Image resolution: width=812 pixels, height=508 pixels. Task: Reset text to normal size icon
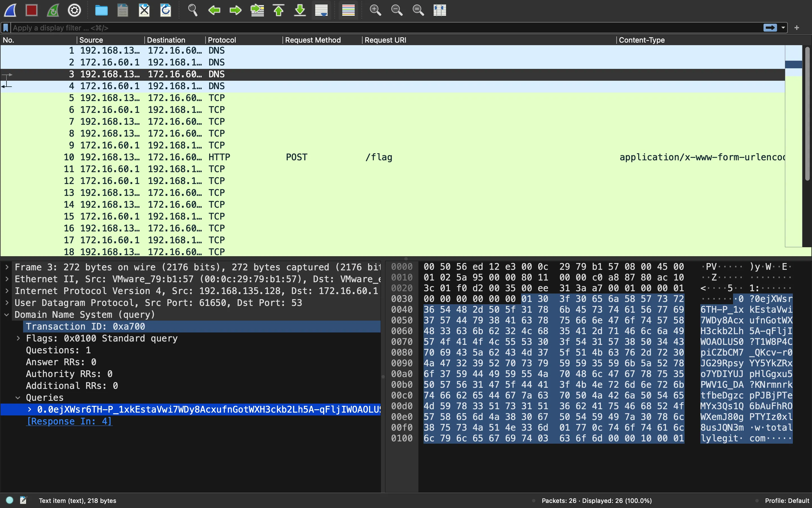point(418,10)
